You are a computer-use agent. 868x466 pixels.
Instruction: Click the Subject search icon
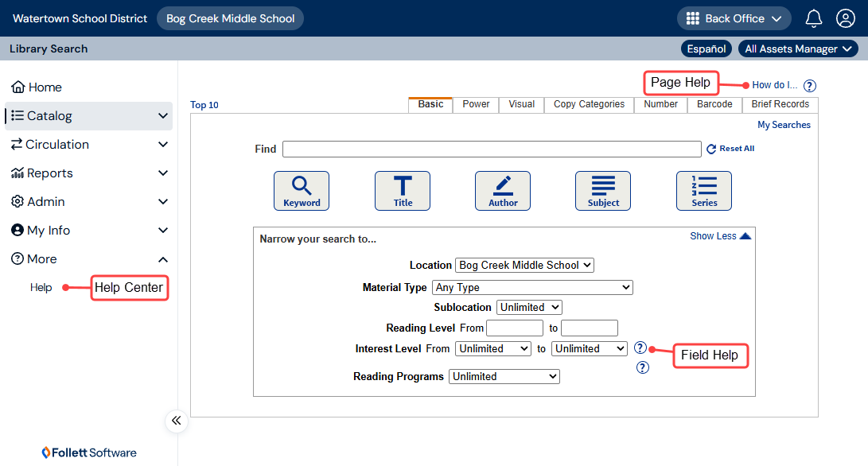coord(603,191)
